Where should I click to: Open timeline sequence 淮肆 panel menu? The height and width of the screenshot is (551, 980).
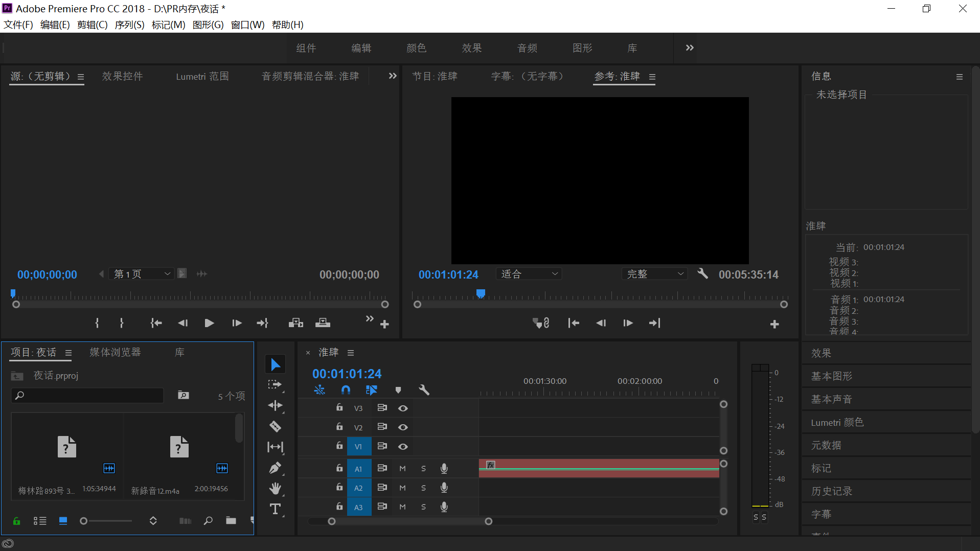click(x=351, y=353)
